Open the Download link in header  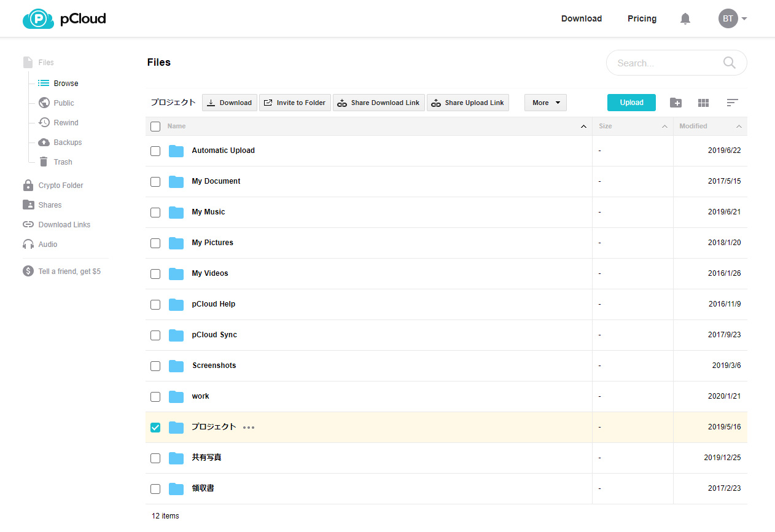point(582,19)
